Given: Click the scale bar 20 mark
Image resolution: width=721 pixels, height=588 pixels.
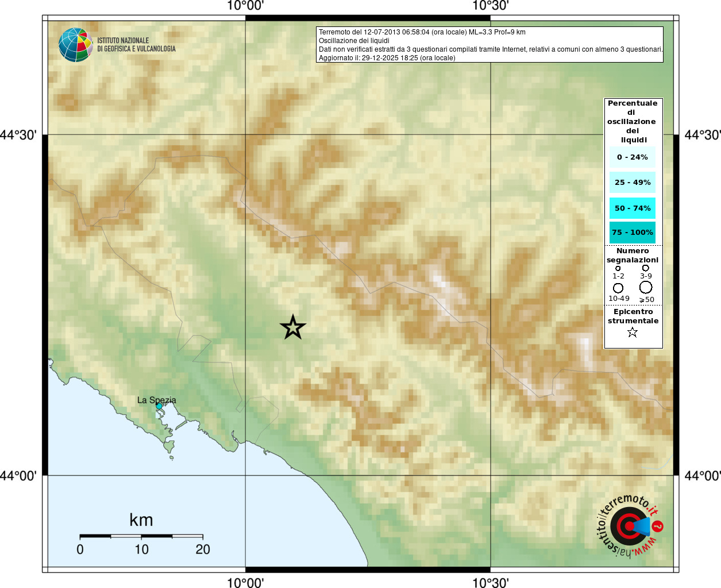Looking at the screenshot, I should point(203,550).
